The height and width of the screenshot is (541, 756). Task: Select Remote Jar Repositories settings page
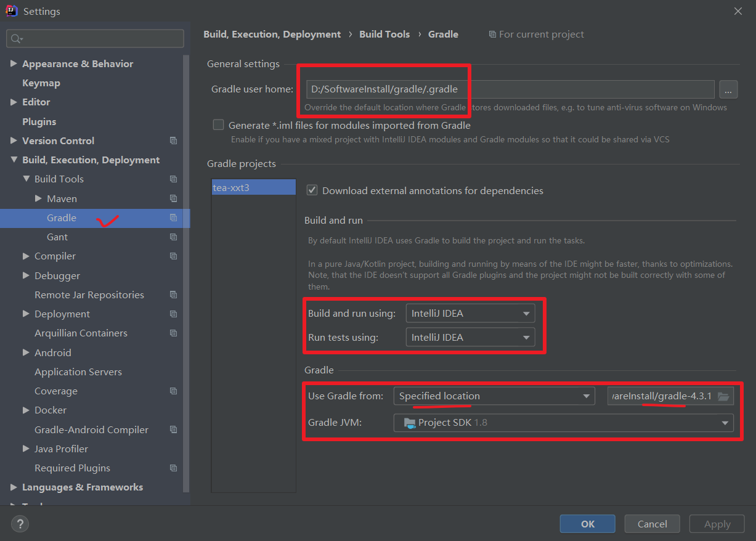pos(89,295)
